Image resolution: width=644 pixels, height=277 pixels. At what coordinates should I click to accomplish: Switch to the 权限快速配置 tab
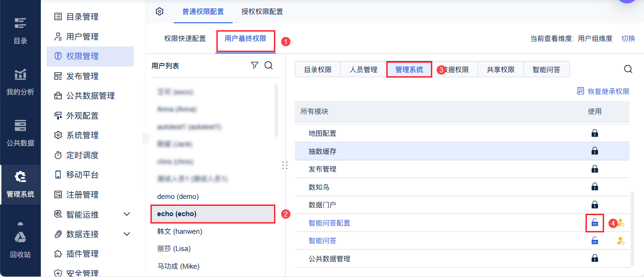click(x=185, y=39)
